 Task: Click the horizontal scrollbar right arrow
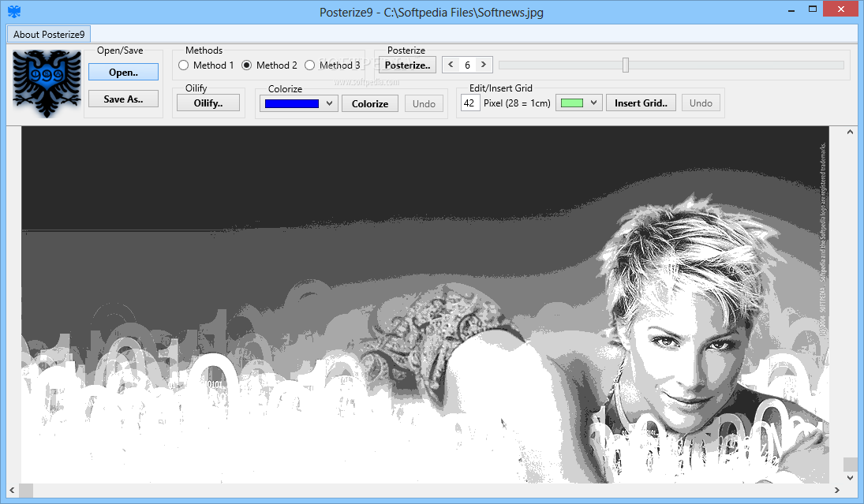(836, 491)
